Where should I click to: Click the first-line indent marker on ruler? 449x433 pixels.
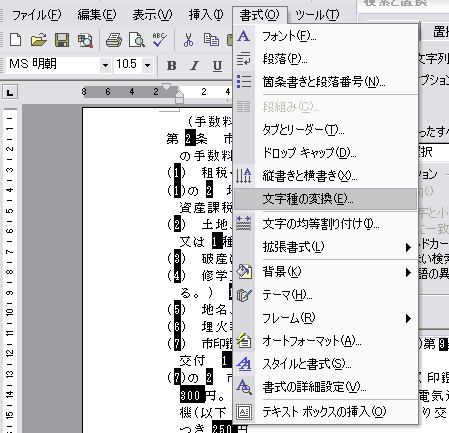pyautogui.click(x=166, y=87)
